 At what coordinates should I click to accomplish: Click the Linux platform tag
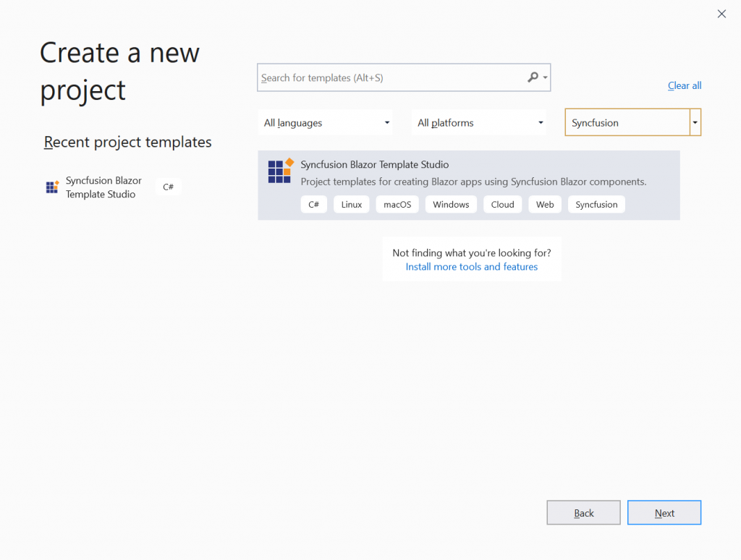point(351,204)
